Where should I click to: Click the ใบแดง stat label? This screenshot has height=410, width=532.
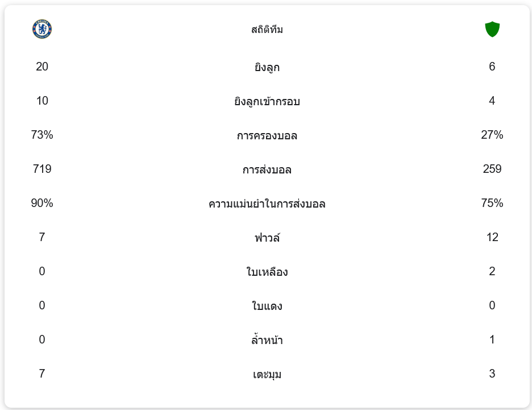coord(267,306)
